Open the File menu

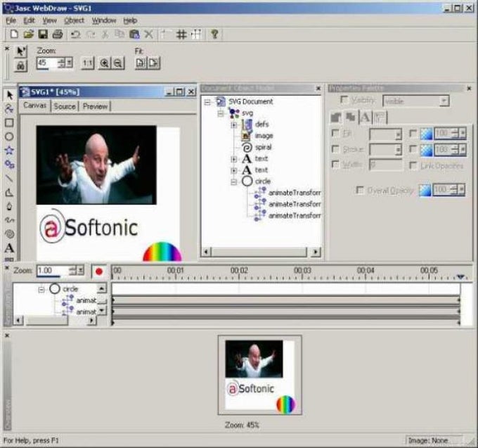pos(11,20)
